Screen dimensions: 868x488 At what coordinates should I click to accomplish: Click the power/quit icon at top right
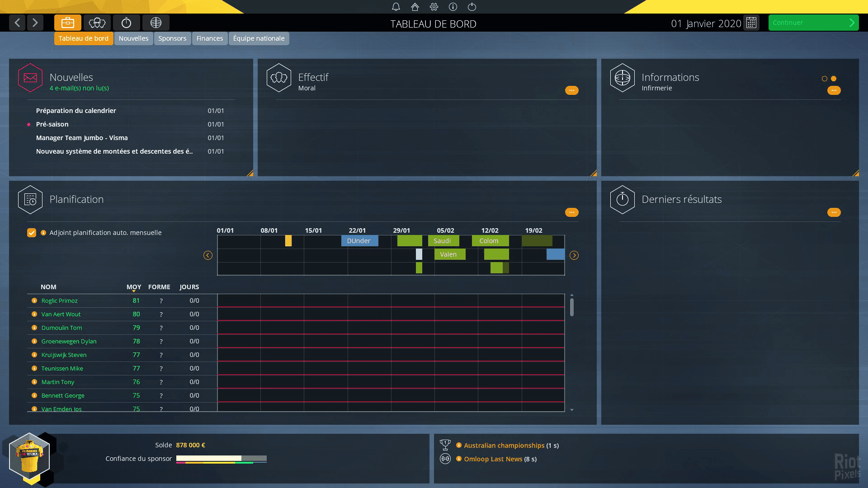[x=472, y=7]
